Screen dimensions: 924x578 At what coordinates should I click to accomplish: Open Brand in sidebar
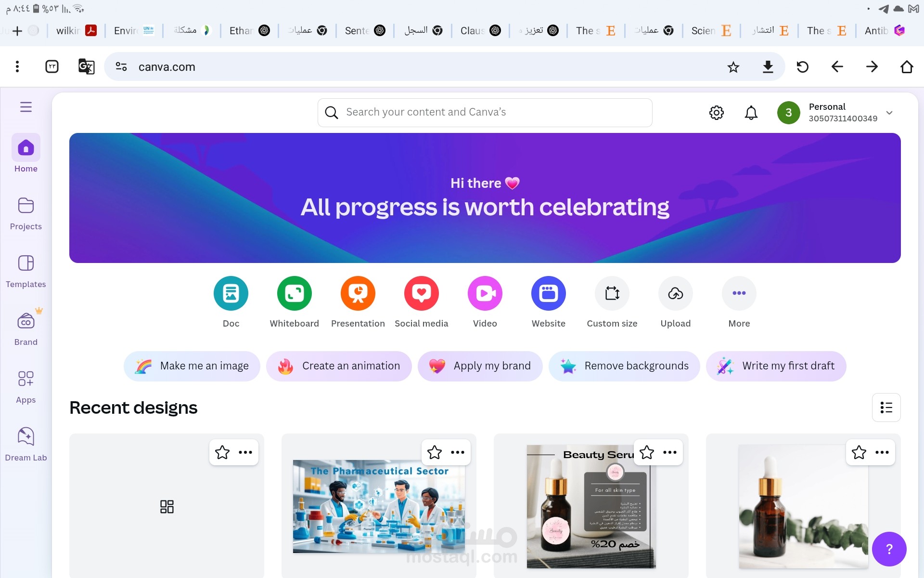(26, 329)
